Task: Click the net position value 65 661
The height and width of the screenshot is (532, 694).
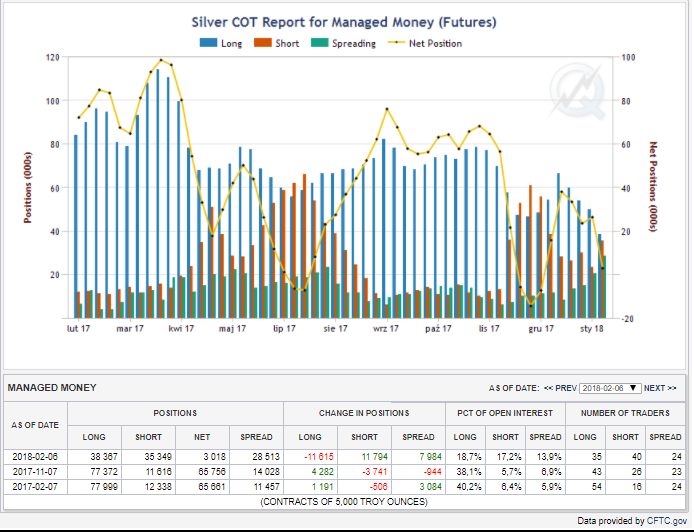Action: [212, 487]
